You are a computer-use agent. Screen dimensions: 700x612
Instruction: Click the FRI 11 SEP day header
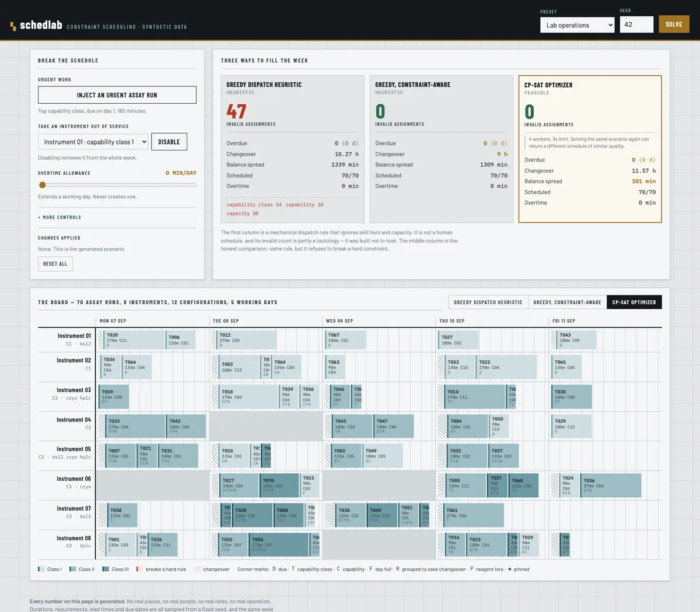tap(563, 321)
